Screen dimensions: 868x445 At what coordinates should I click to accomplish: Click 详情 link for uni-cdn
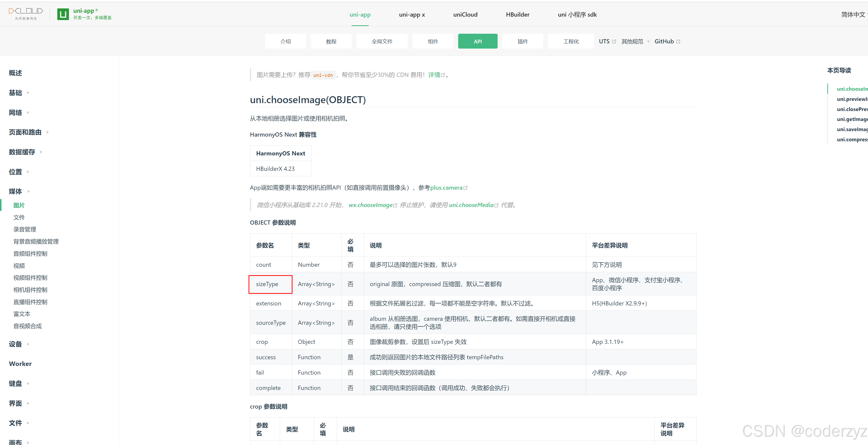pos(434,75)
